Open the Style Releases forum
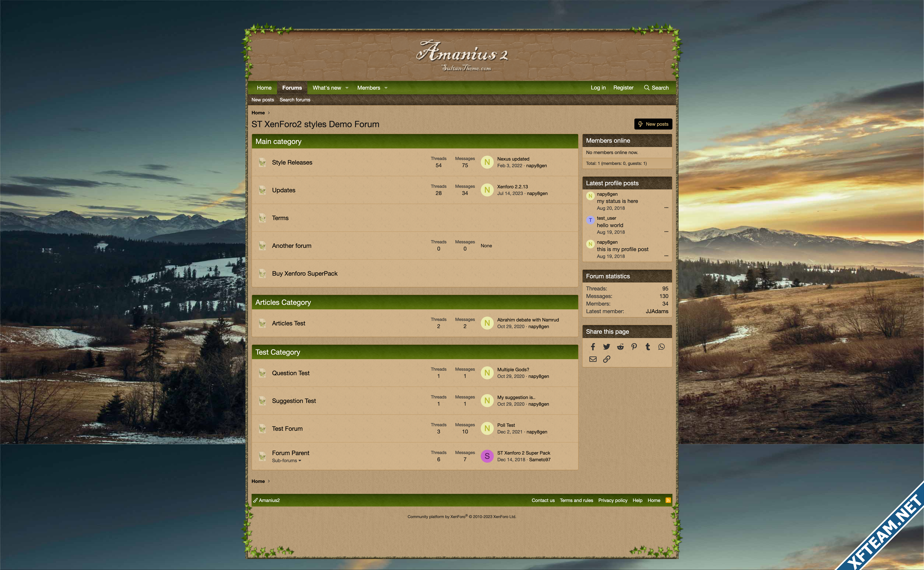The image size is (924, 570). pyautogui.click(x=292, y=163)
